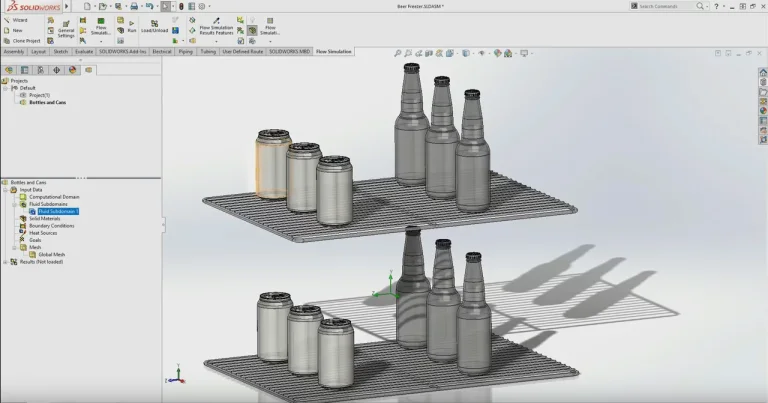Expand the Results (Not loaded) node
The image size is (768, 403).
[6, 262]
